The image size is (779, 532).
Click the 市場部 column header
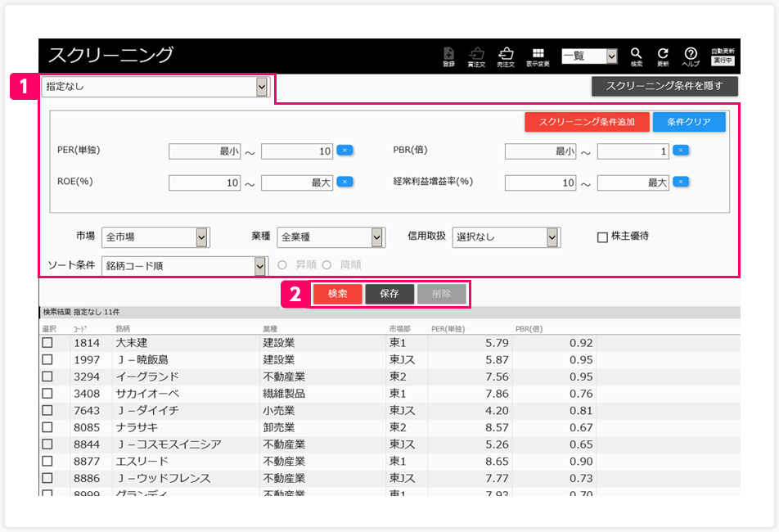[x=399, y=329]
